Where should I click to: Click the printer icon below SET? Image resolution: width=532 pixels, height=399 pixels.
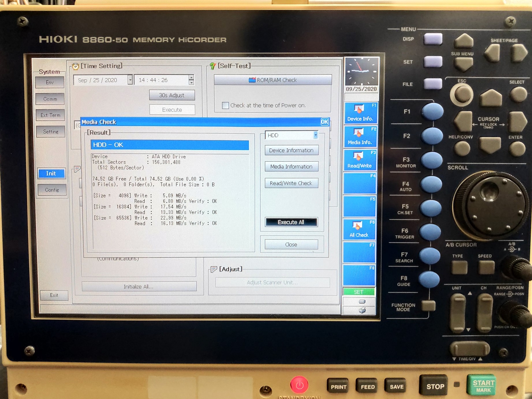(x=362, y=310)
